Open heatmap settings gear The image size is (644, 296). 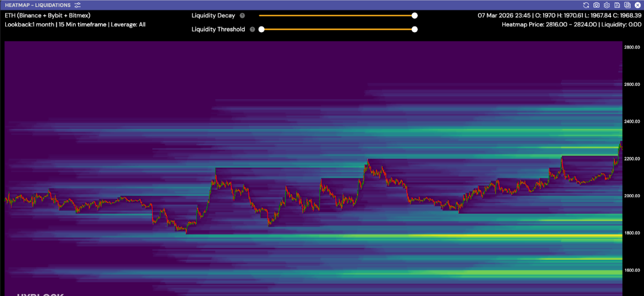click(607, 5)
